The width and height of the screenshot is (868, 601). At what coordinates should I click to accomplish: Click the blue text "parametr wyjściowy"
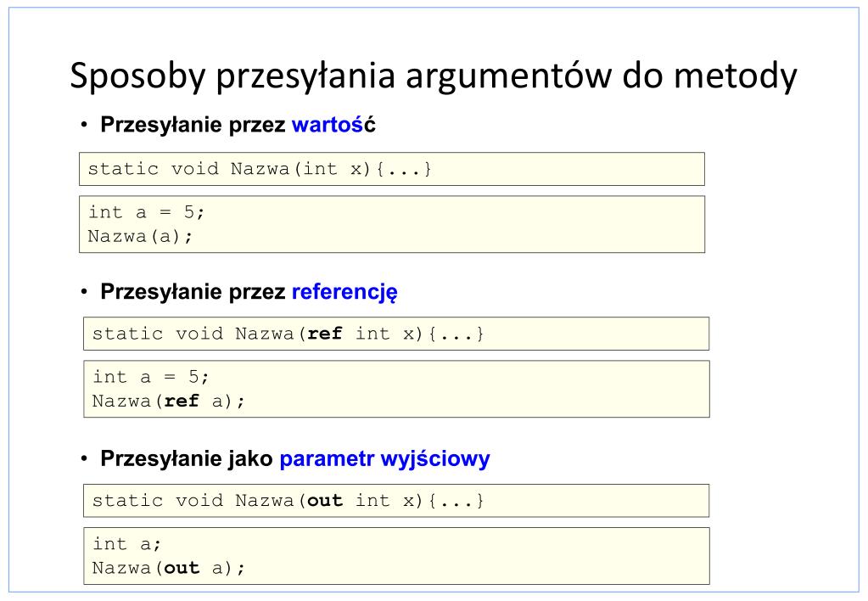384,459
